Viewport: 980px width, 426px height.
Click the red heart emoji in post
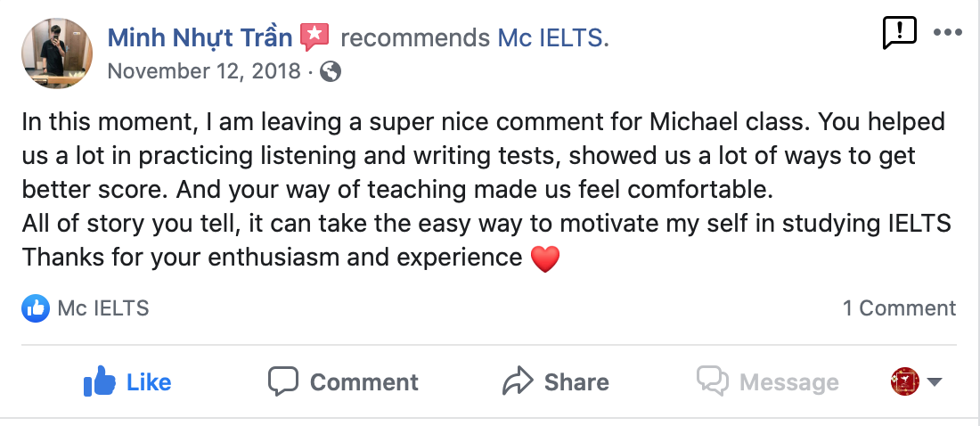(x=544, y=259)
